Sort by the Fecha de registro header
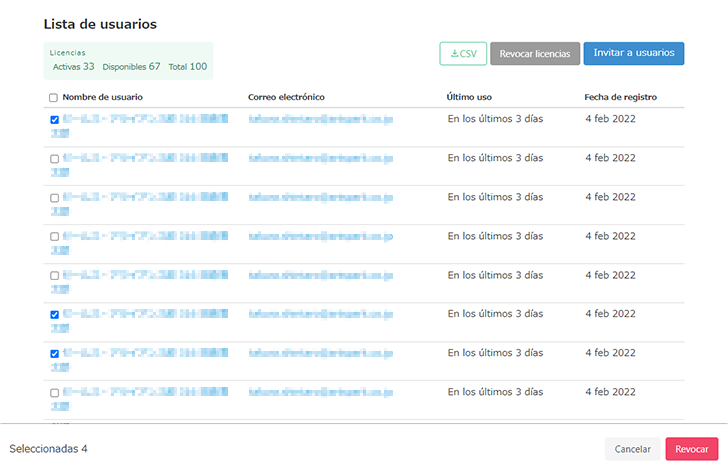Viewport: 728px width, 472px height. click(620, 97)
